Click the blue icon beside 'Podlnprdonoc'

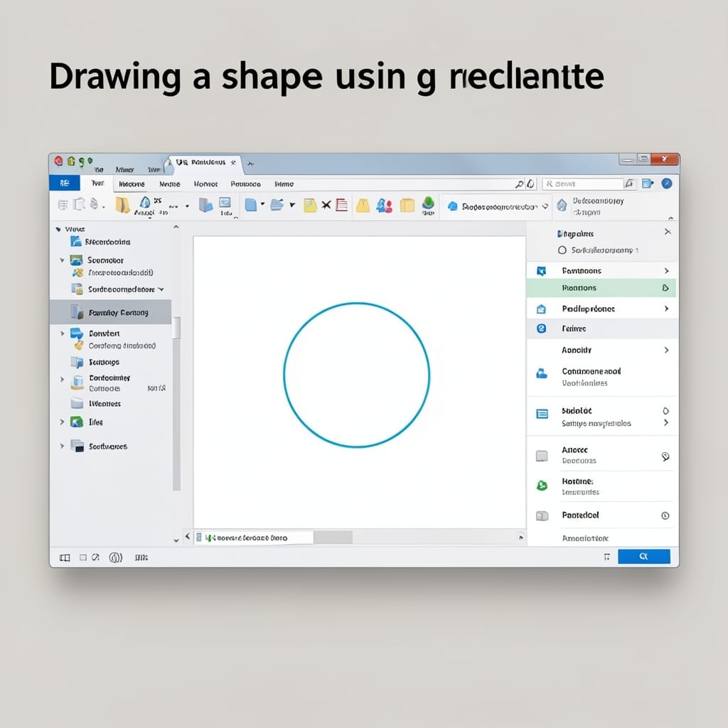coord(541,309)
